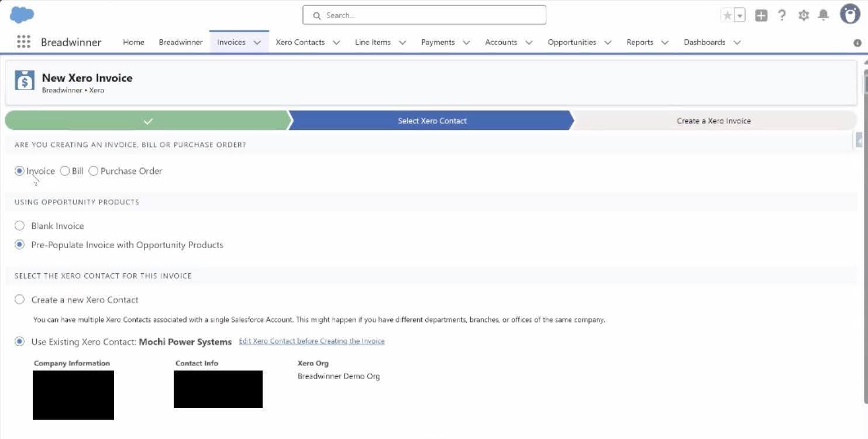Choose the Blank Invoice option
The height and width of the screenshot is (439, 868).
click(x=20, y=226)
